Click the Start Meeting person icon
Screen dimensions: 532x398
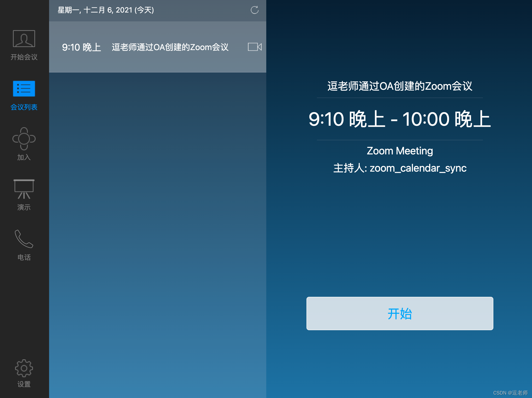pos(24,39)
